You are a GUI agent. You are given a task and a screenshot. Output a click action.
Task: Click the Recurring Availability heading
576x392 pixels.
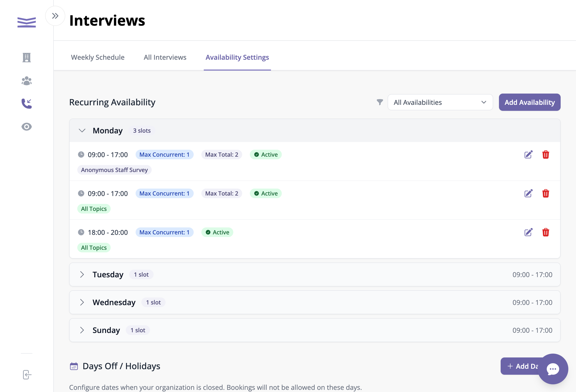coord(112,102)
